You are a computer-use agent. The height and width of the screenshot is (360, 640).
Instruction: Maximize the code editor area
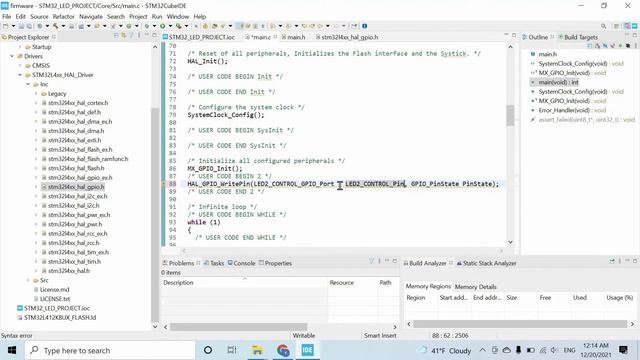point(514,36)
